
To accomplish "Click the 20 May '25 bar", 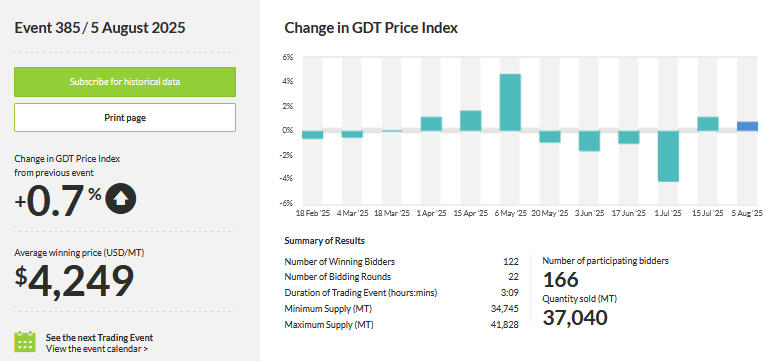I will coord(550,136).
